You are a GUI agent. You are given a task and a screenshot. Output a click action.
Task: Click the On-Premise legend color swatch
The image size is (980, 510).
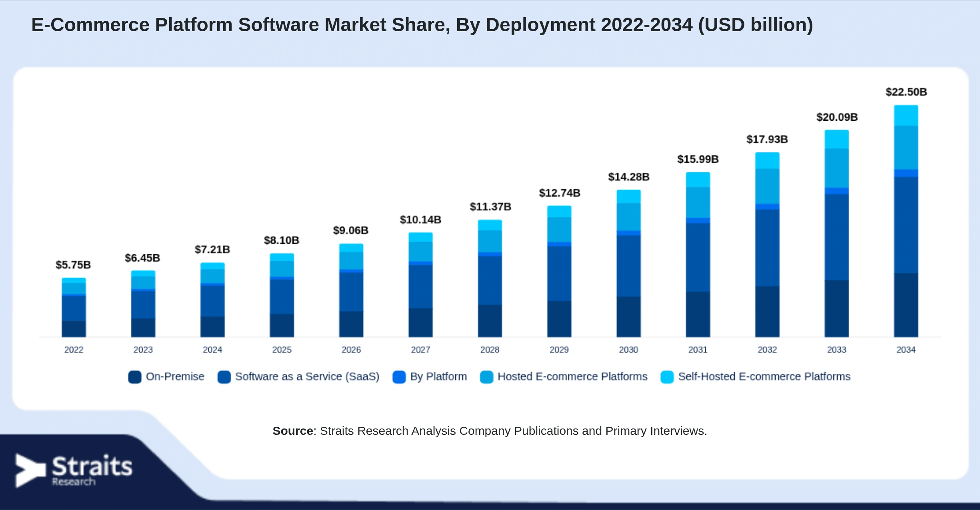[x=135, y=377]
